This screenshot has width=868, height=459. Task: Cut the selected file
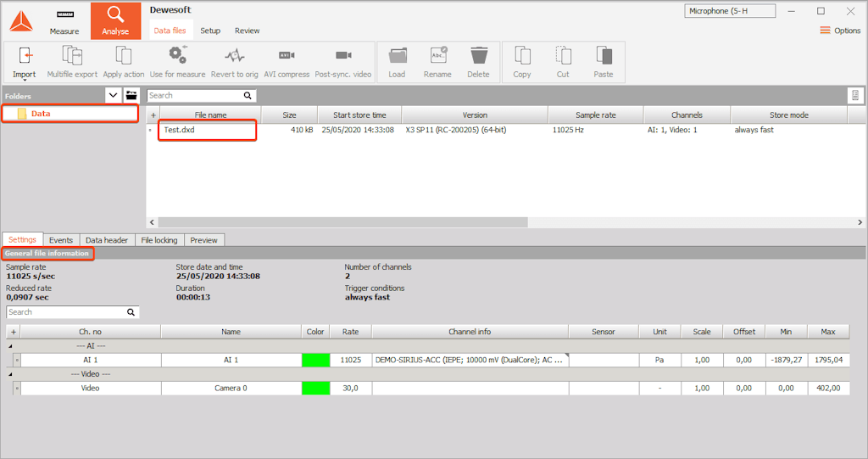click(x=563, y=62)
